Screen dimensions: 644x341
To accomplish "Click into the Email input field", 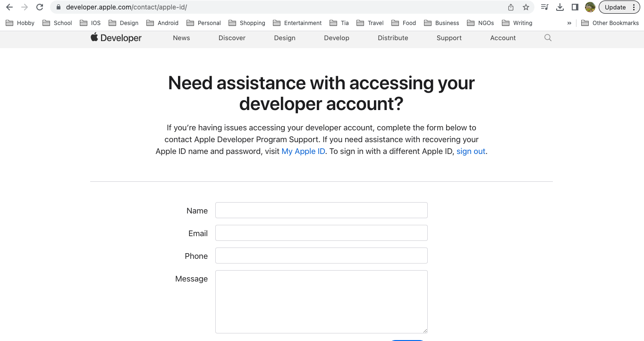I will click(322, 233).
